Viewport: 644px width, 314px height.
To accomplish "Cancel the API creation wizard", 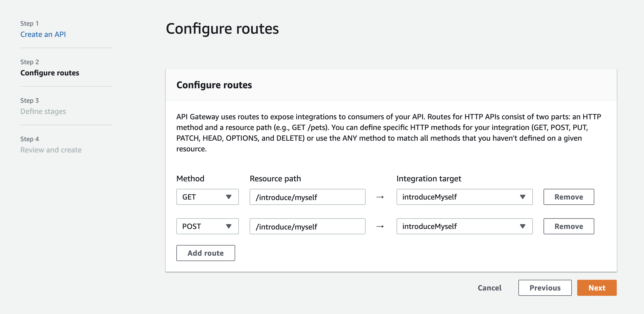I will 490,288.
